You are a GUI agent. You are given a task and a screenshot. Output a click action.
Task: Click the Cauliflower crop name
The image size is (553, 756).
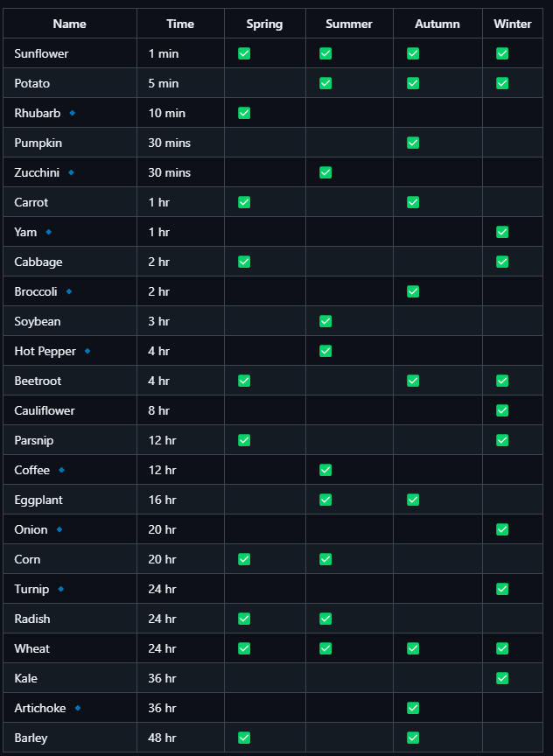coord(45,410)
